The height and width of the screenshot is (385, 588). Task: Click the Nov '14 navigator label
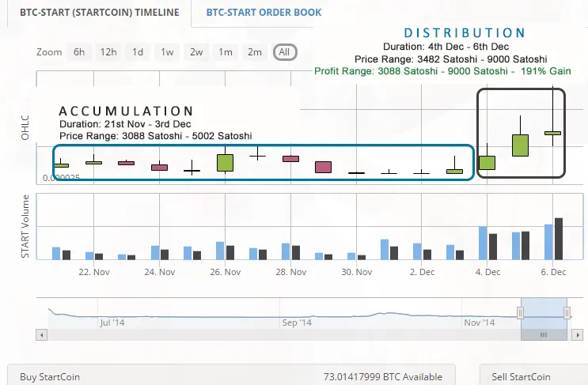point(480,323)
